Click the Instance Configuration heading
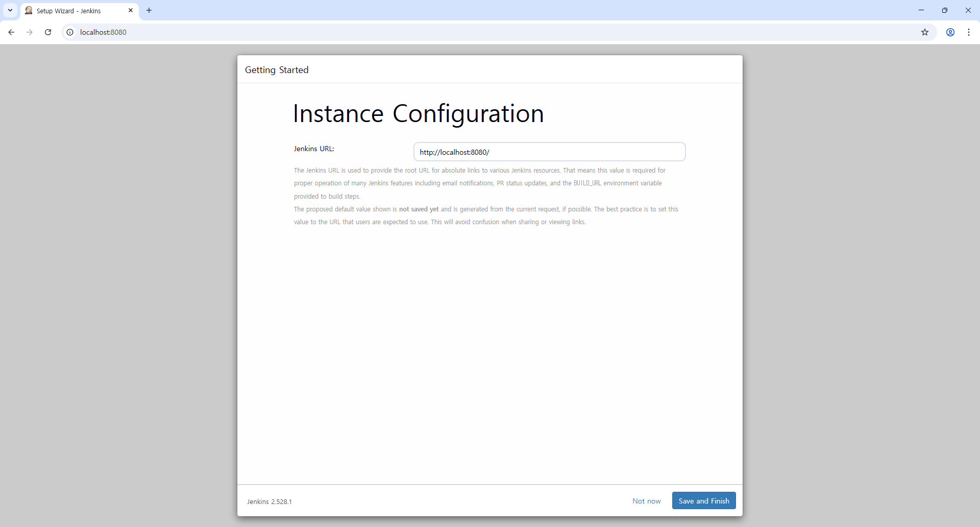Viewport: 980px width, 527px height. point(419,114)
